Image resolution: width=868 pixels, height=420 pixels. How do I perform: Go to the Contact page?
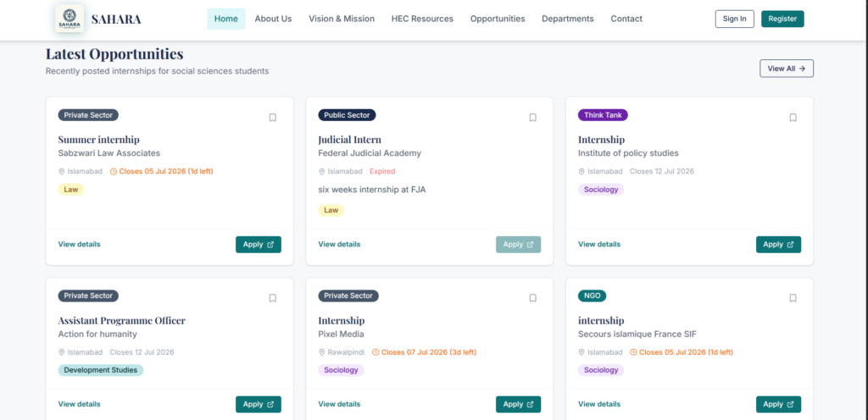[626, 19]
